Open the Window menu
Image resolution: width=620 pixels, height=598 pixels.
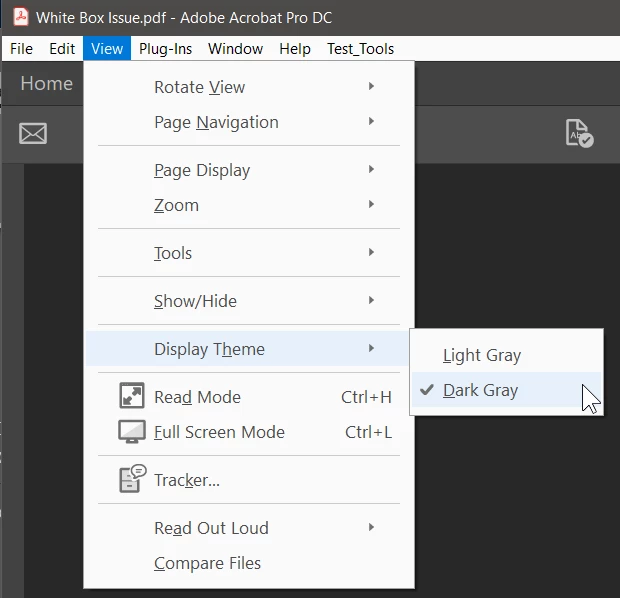tap(235, 49)
